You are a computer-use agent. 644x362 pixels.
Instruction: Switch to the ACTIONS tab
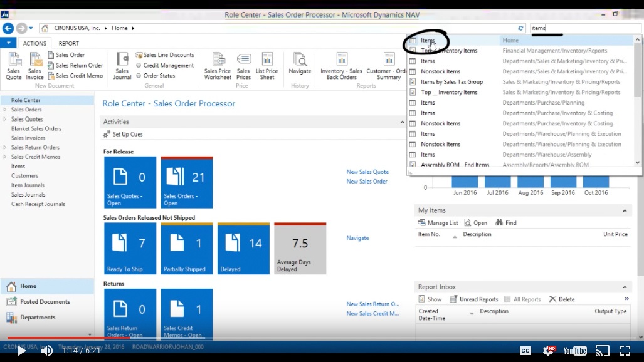(x=34, y=43)
